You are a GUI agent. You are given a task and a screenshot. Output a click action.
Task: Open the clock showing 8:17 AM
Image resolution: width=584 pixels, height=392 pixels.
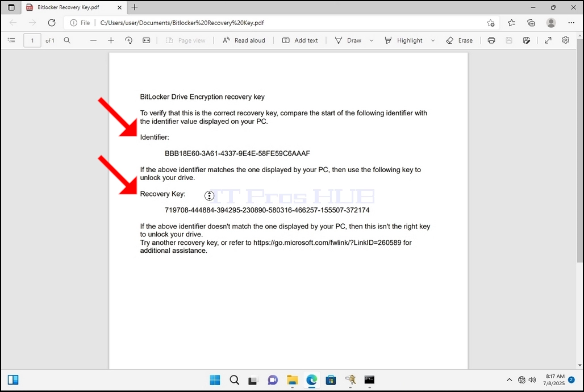click(x=554, y=380)
